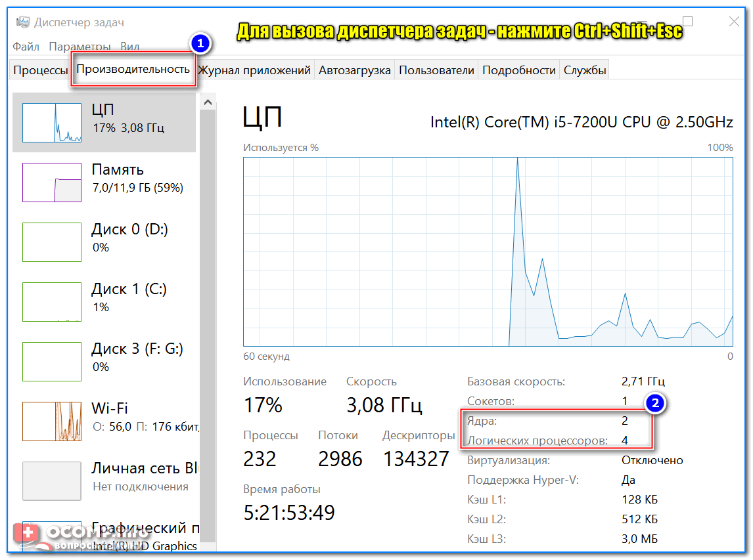The image size is (753, 560).
Task: Switch to the Подробности tab
Action: pyautogui.click(x=518, y=70)
